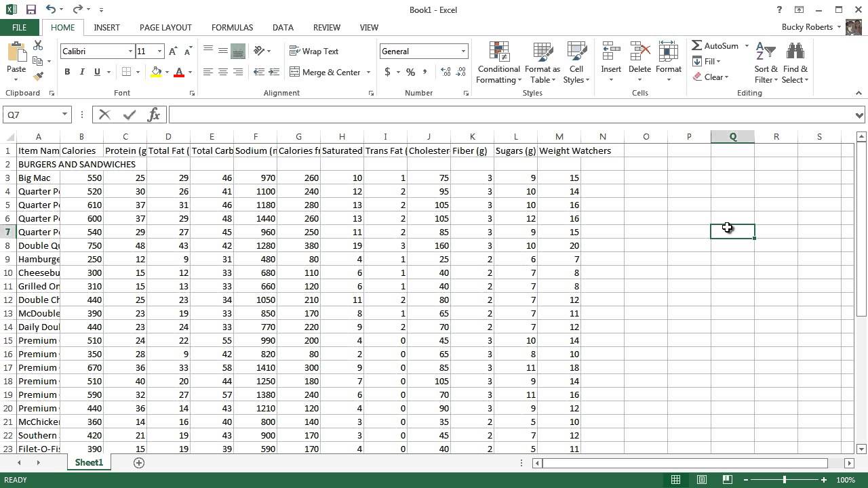Click the AutoSum button
Screen dimensions: 868x488
coord(715,45)
